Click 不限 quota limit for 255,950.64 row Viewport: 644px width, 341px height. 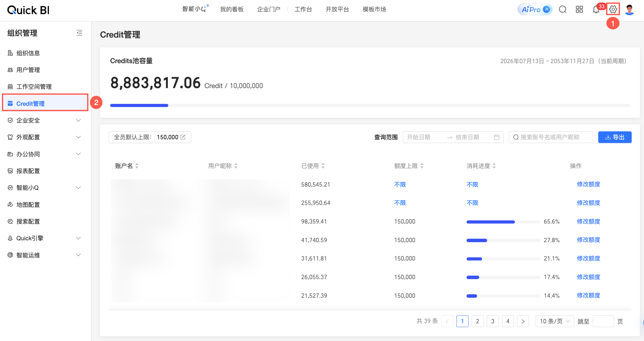point(400,203)
